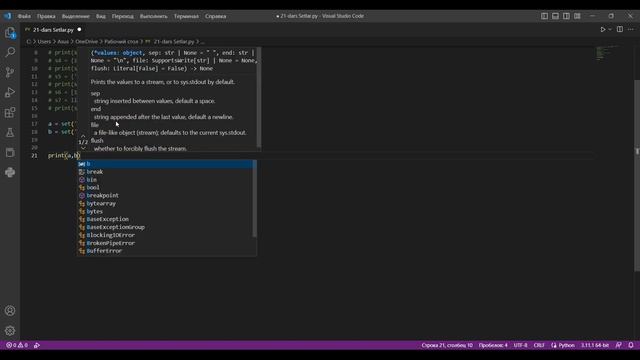Image resolution: width=640 pixels, height=360 pixels.
Task: Open the Accounts menu
Action: (x=10, y=311)
